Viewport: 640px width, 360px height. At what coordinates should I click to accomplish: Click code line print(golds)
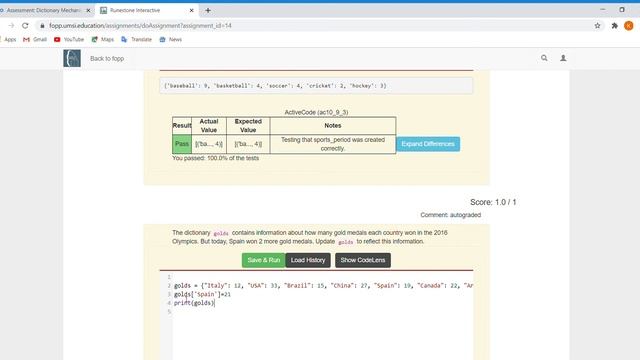click(x=194, y=303)
